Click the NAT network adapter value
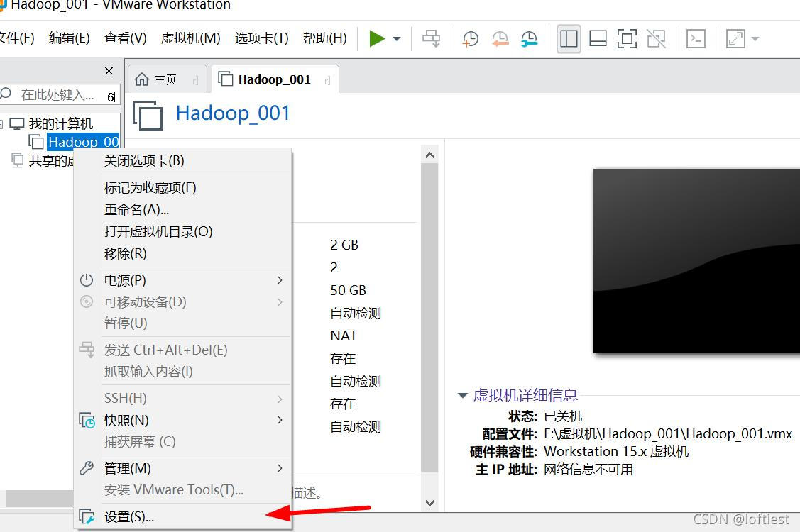This screenshot has height=532, width=800. pyautogui.click(x=344, y=336)
